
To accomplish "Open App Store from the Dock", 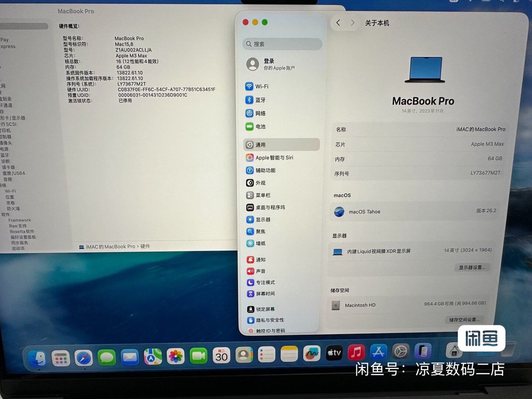I will pos(379,352).
